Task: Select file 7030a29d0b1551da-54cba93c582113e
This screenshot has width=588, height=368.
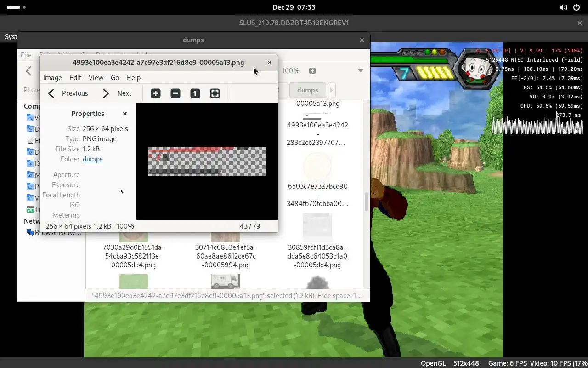Action: pyautogui.click(x=134, y=256)
